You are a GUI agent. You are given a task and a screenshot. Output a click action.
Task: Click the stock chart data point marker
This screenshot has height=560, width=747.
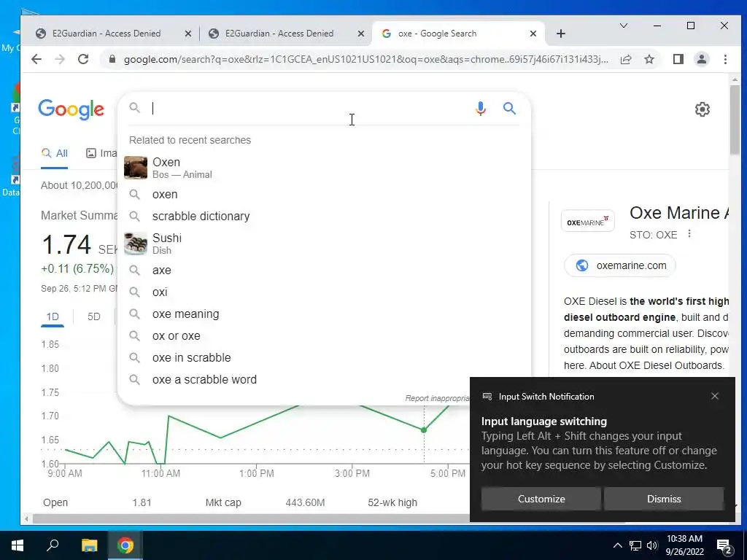[x=424, y=430]
